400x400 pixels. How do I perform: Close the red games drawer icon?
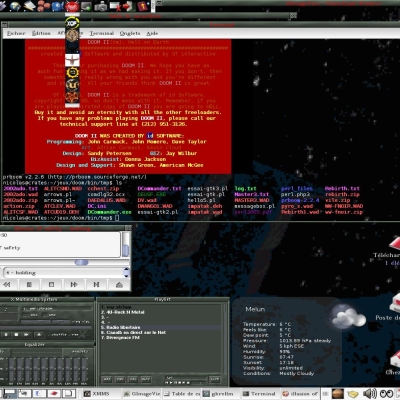coord(72,6)
